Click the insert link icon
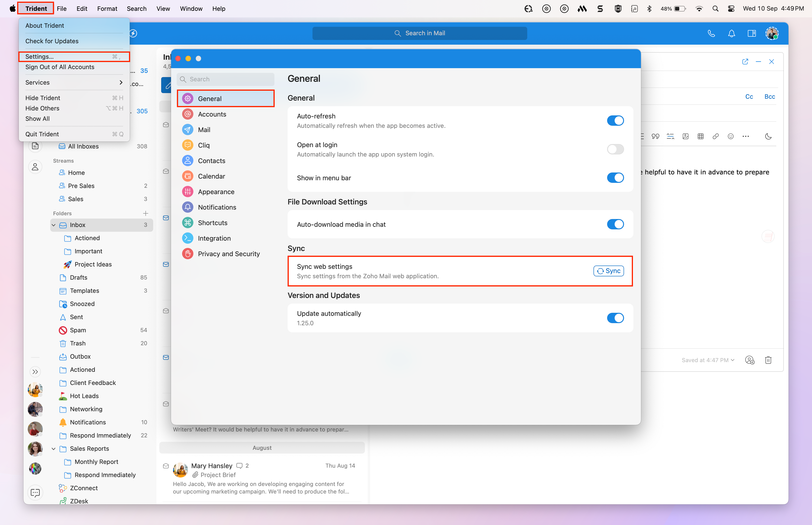Viewport: 812px width, 525px height. (x=716, y=136)
